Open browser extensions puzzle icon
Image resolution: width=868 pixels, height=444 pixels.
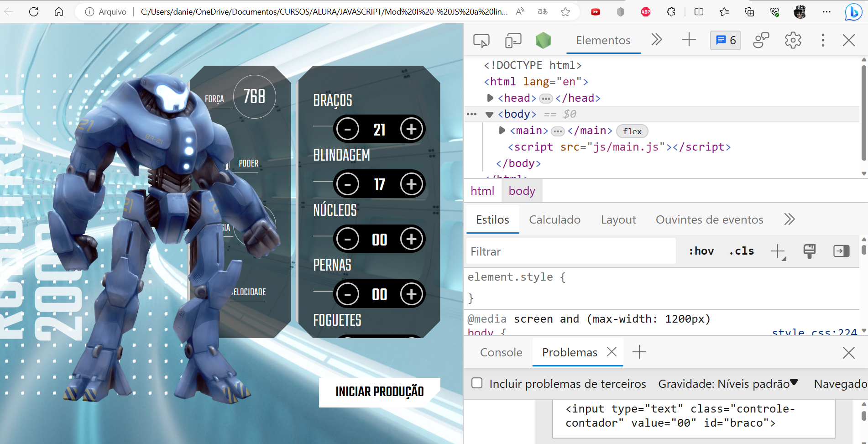click(x=671, y=12)
